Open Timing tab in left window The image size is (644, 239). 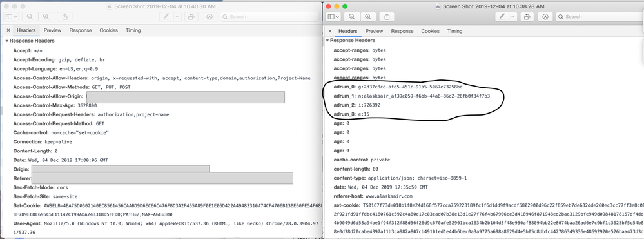point(133,30)
